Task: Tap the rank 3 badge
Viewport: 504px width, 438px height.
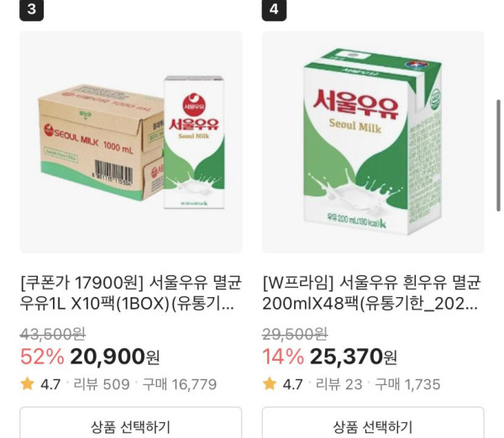Action: coord(31,10)
